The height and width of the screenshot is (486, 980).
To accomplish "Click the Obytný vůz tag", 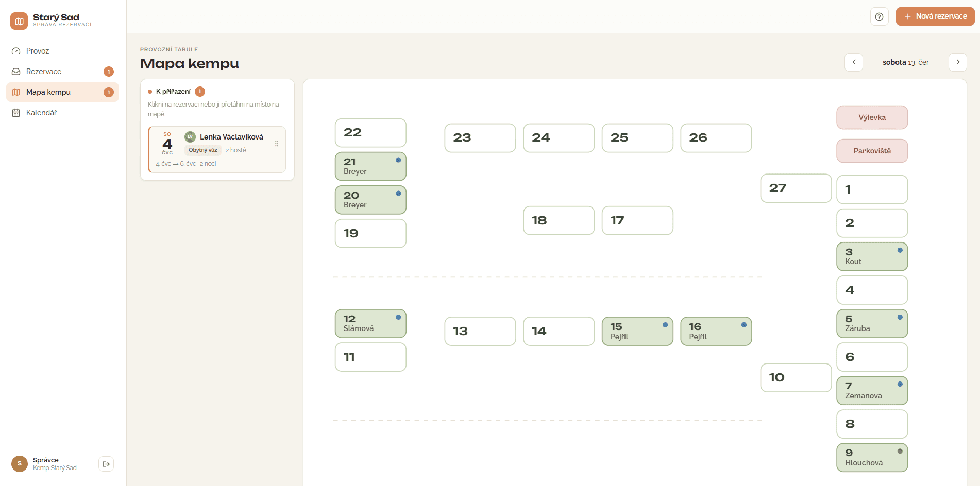I will click(203, 150).
